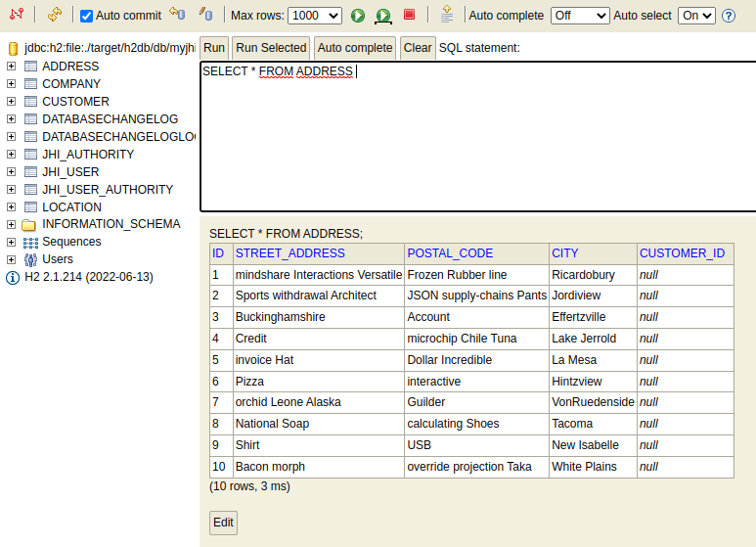Click the H2 2.1.214 version label
756x547 pixels.
[89, 277]
